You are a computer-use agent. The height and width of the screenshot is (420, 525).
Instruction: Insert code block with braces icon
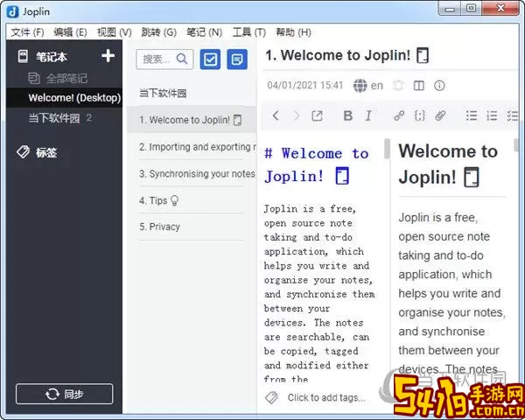(420, 115)
